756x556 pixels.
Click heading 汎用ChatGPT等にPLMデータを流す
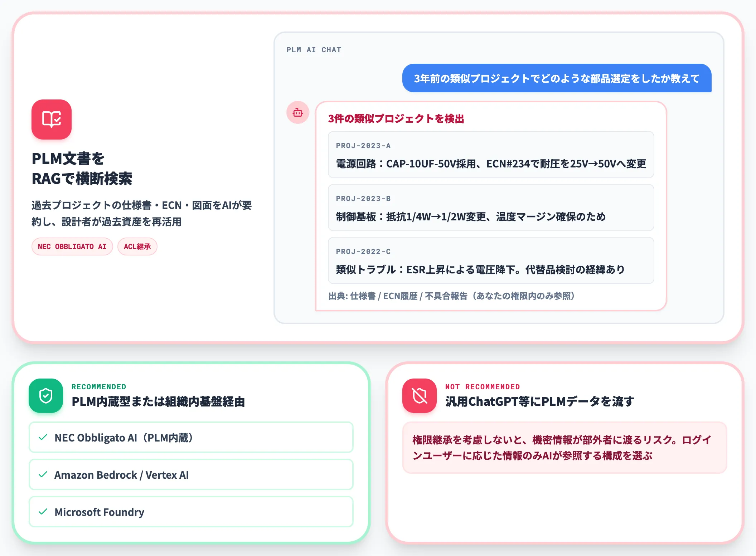click(x=540, y=401)
